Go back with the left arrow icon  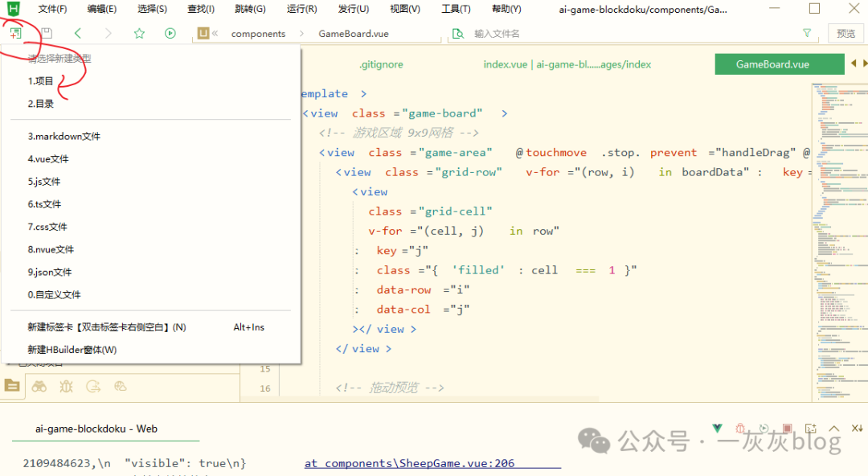pos(78,34)
